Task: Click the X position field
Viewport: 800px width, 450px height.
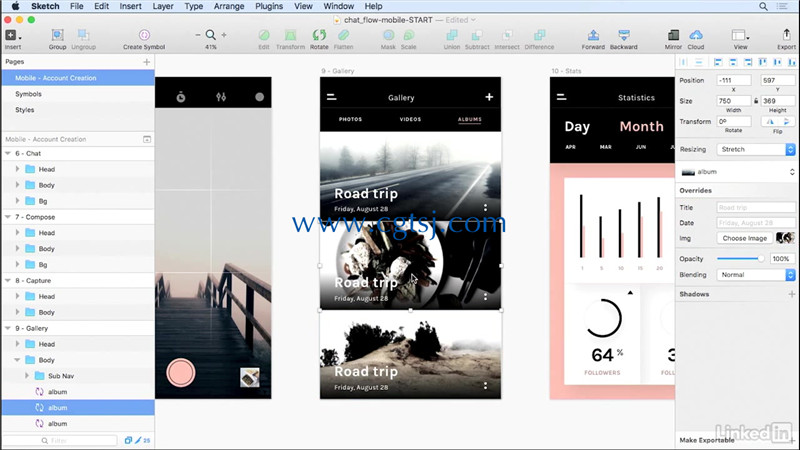Action: tap(734, 81)
